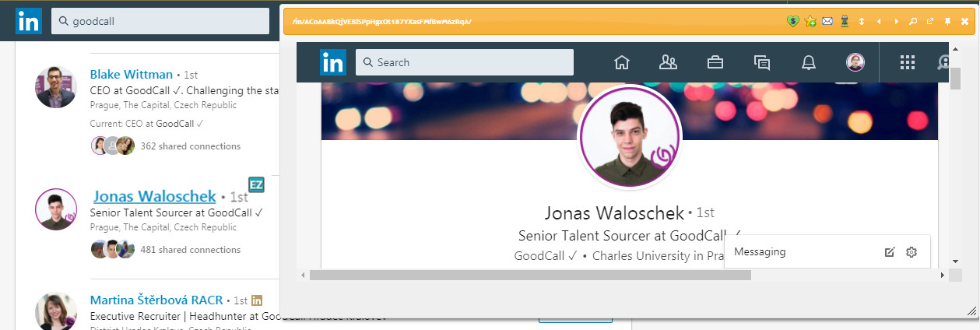Open Blake Wittman's profile link

tap(132, 75)
